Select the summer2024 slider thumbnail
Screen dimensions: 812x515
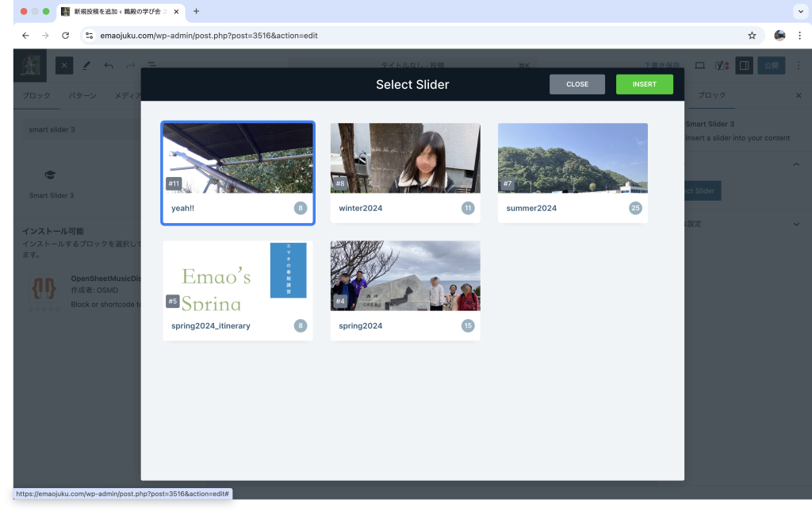click(x=573, y=158)
